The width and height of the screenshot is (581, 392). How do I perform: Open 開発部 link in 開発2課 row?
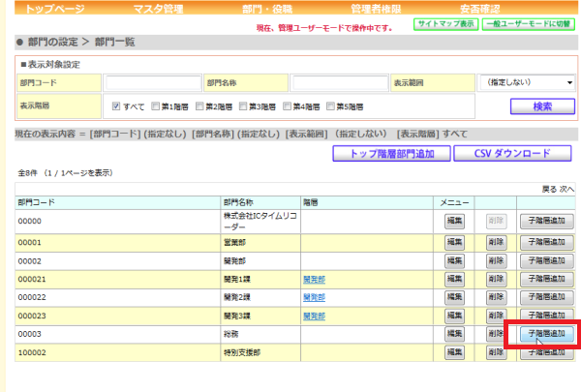tap(314, 297)
